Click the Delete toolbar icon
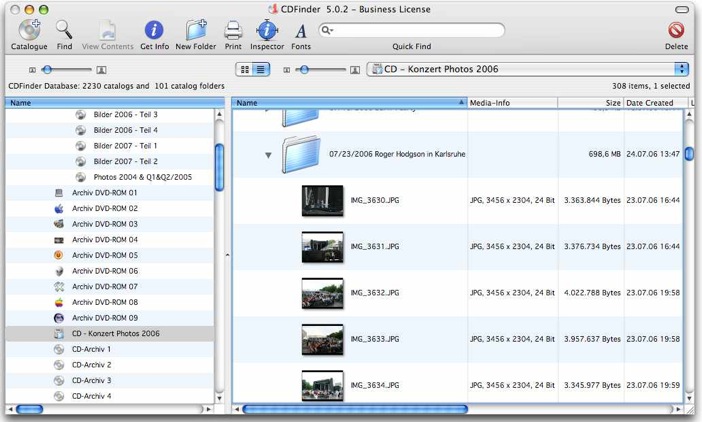Viewport: 702px width, 422px height. coord(676,30)
